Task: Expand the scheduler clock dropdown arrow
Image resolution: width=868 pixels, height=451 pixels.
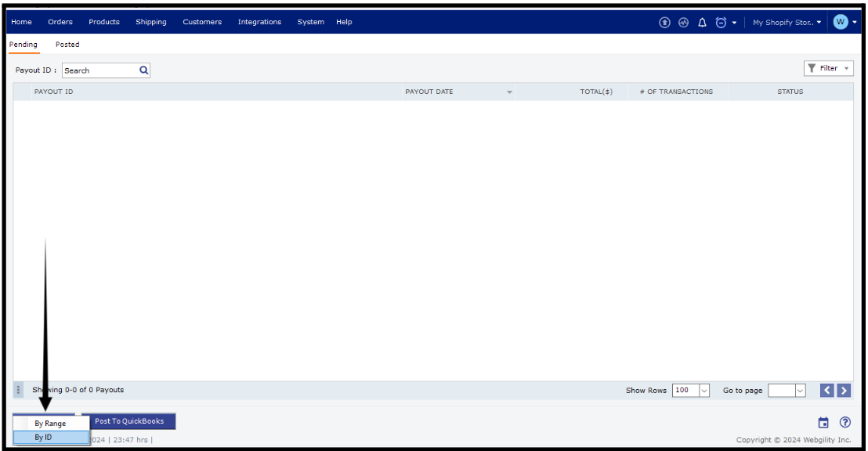Action: (x=734, y=23)
